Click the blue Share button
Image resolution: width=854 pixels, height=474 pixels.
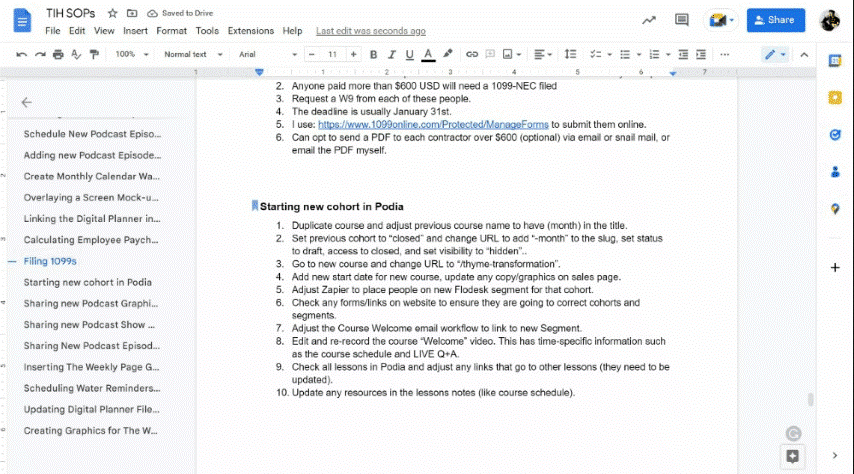pos(775,19)
